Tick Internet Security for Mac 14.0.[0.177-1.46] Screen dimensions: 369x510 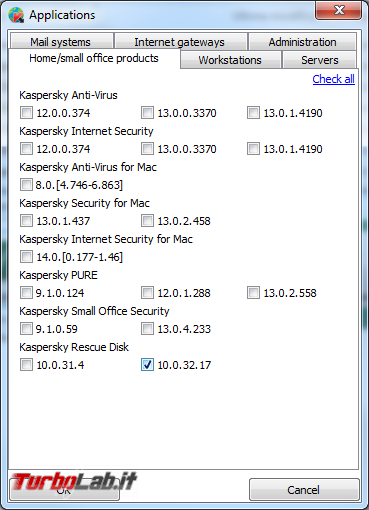pos(26,257)
